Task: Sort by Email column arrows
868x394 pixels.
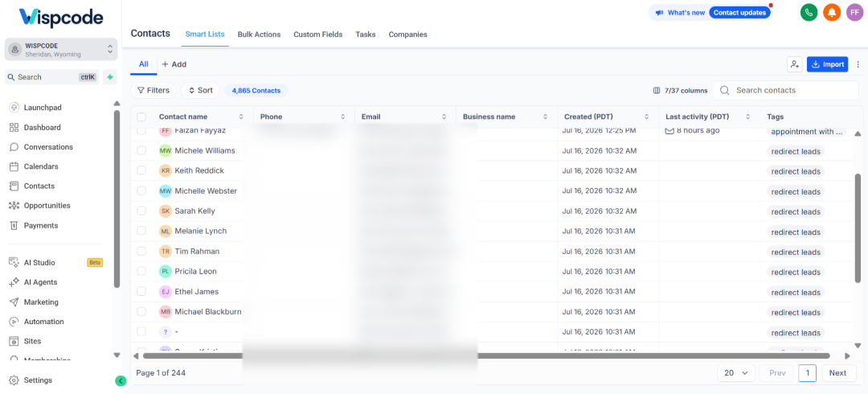Action: tap(444, 117)
